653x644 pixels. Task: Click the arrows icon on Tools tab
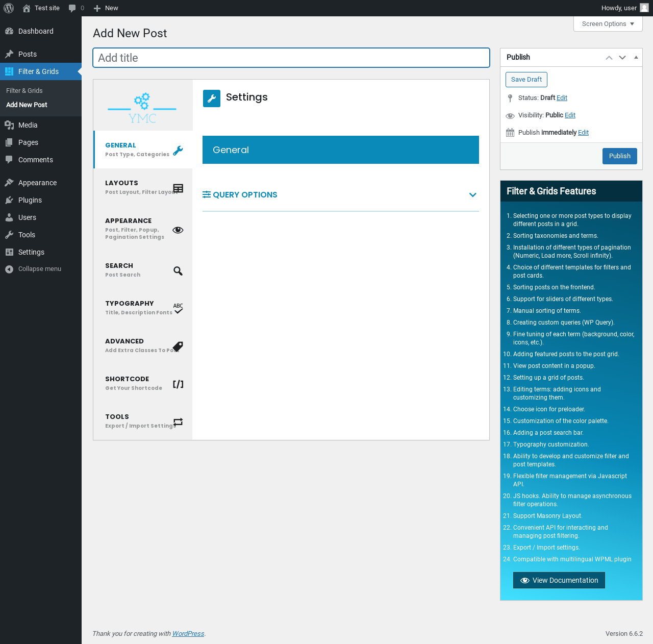pyautogui.click(x=178, y=422)
